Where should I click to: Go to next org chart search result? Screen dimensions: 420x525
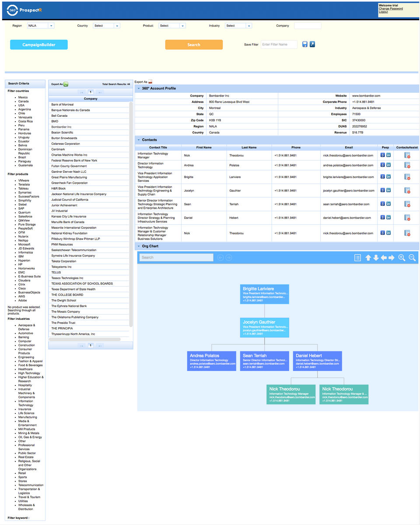click(228, 257)
